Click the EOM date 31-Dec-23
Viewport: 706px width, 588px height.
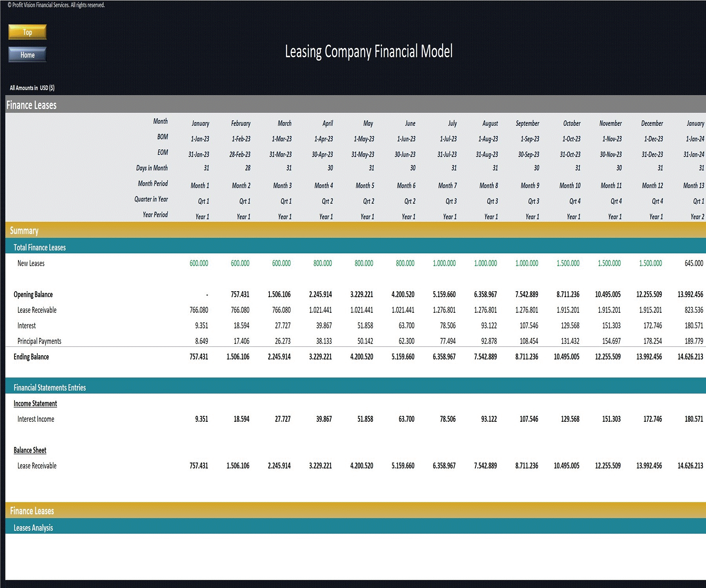(652, 154)
